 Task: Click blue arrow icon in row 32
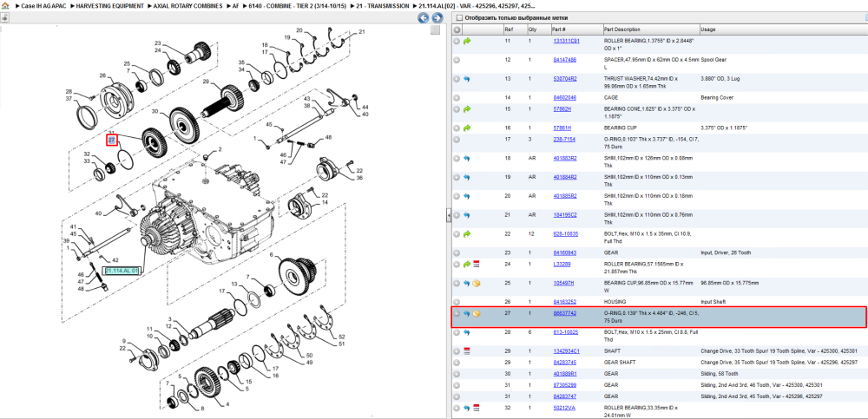[467, 408]
